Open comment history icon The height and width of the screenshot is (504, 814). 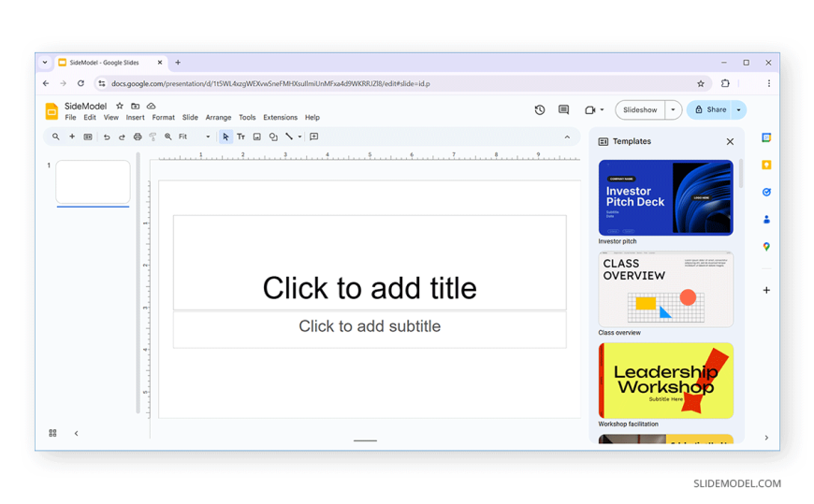(564, 110)
